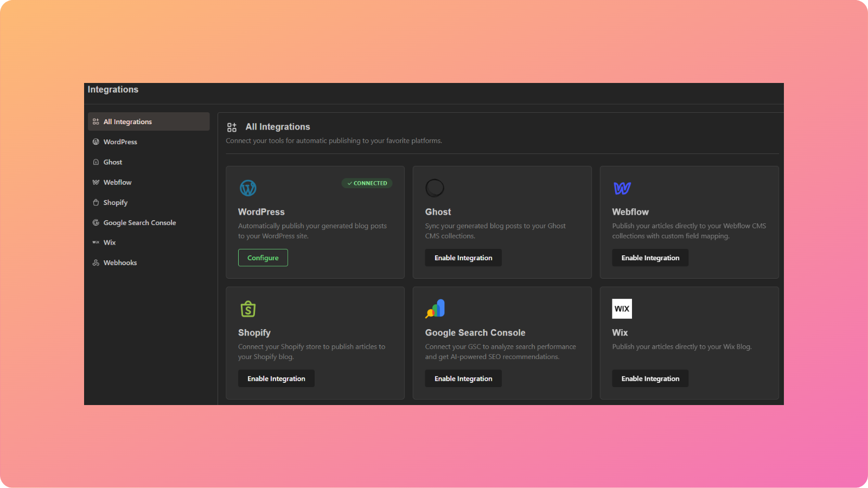Click the WIX logo icon on the Wix card
The width and height of the screenshot is (868, 488).
tap(622, 309)
